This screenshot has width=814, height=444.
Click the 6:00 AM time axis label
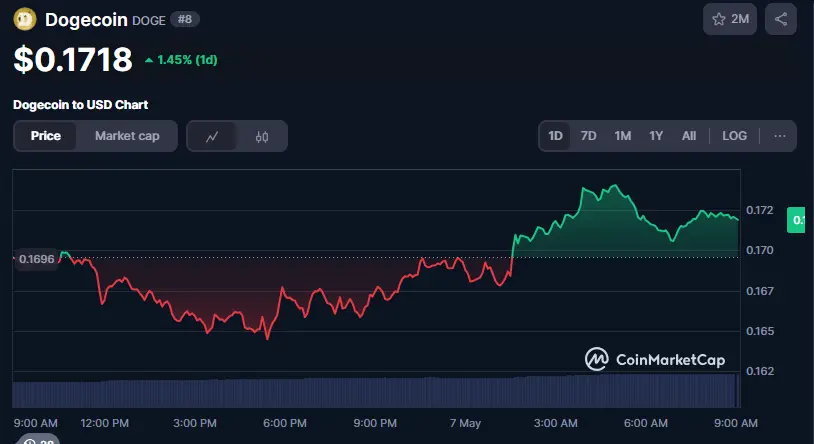click(x=646, y=423)
